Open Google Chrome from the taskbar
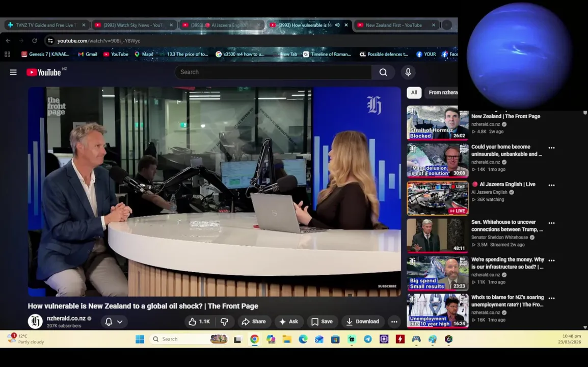Image resolution: width=588 pixels, height=367 pixels. (254, 339)
